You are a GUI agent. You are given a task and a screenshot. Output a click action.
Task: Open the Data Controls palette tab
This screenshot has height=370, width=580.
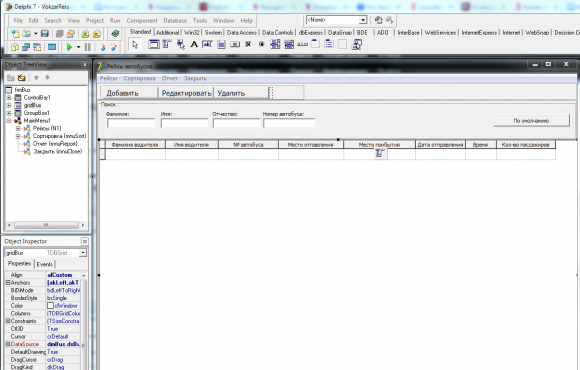[278, 33]
